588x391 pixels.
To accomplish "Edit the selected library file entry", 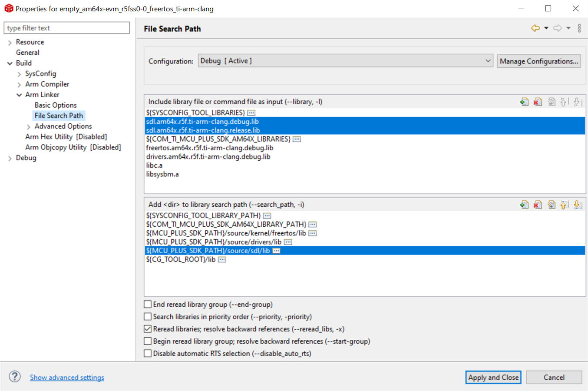I will (551, 102).
